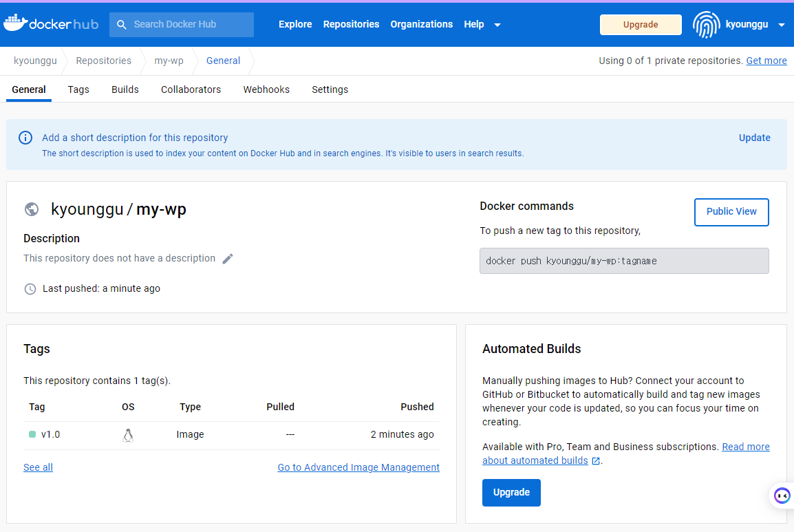Click the docker push command box
794x532 pixels.
click(624, 261)
